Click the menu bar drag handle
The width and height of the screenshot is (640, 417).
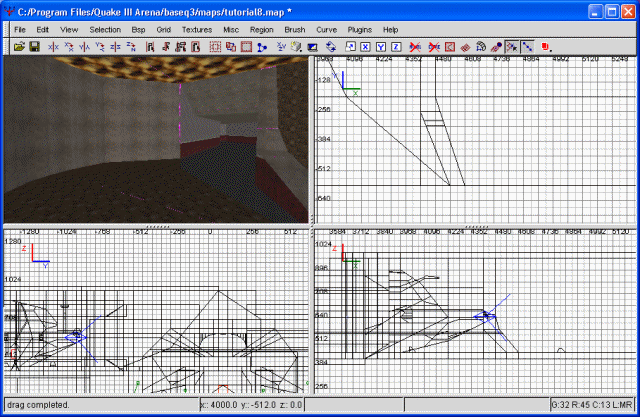pyautogui.click(x=7, y=29)
